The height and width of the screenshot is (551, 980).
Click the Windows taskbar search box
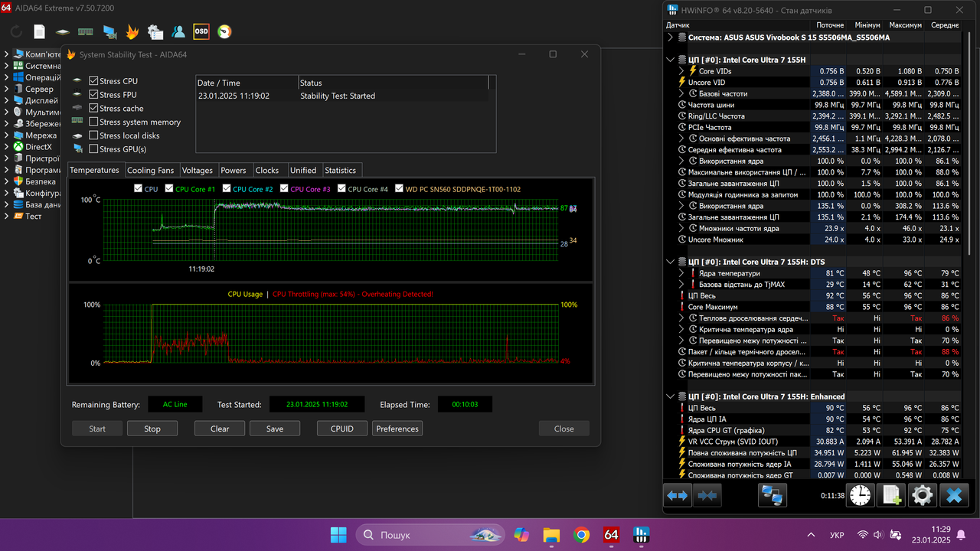tap(431, 534)
